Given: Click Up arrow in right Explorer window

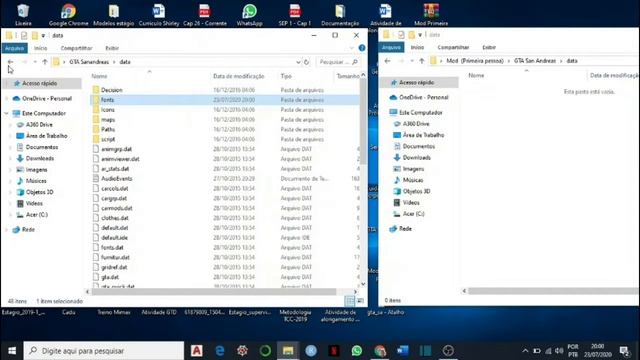Looking at the screenshot, I should click(422, 61).
